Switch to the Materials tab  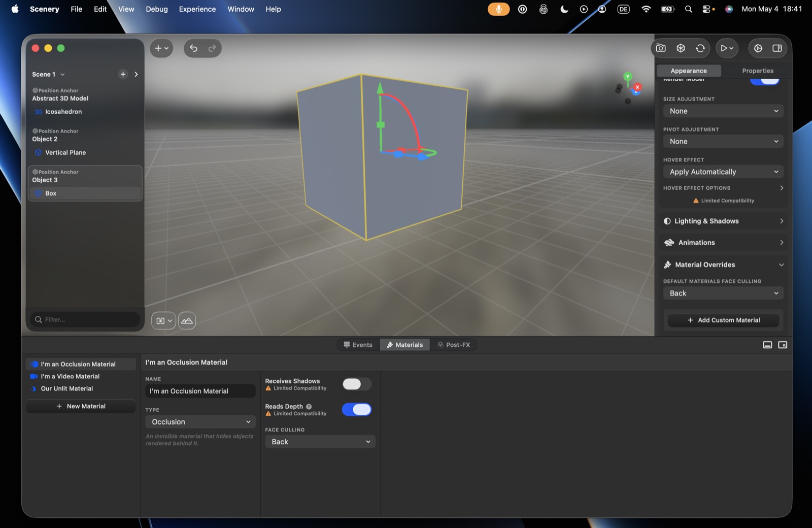coord(404,345)
